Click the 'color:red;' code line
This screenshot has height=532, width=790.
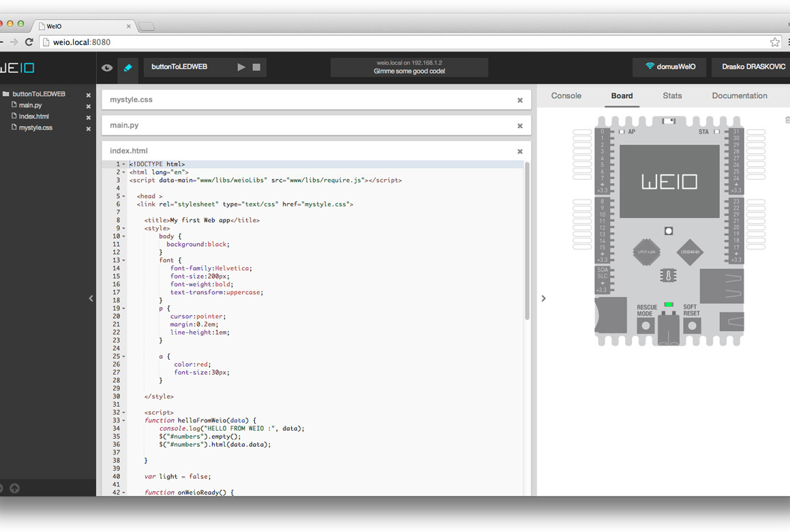click(192, 364)
